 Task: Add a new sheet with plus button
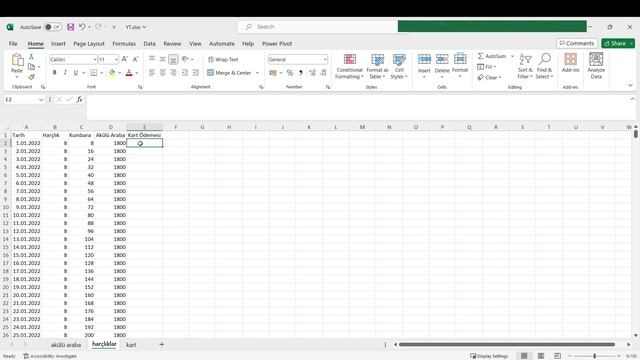pyautogui.click(x=162, y=344)
